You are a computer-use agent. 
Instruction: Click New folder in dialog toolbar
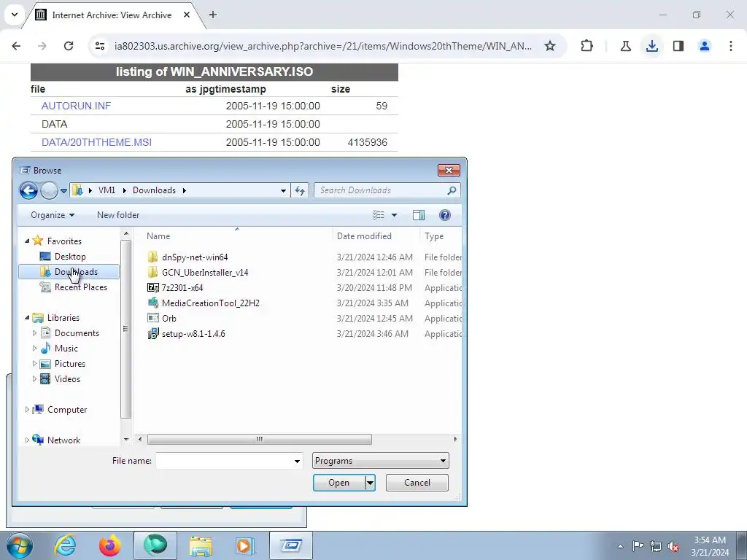coord(118,215)
